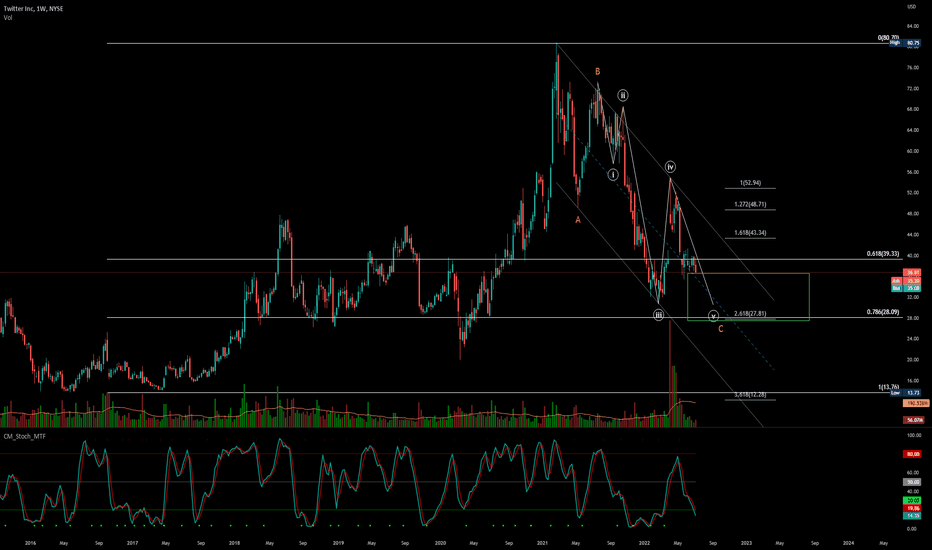
Task: Click the 190.538M volume average tag
Action: coord(916,403)
